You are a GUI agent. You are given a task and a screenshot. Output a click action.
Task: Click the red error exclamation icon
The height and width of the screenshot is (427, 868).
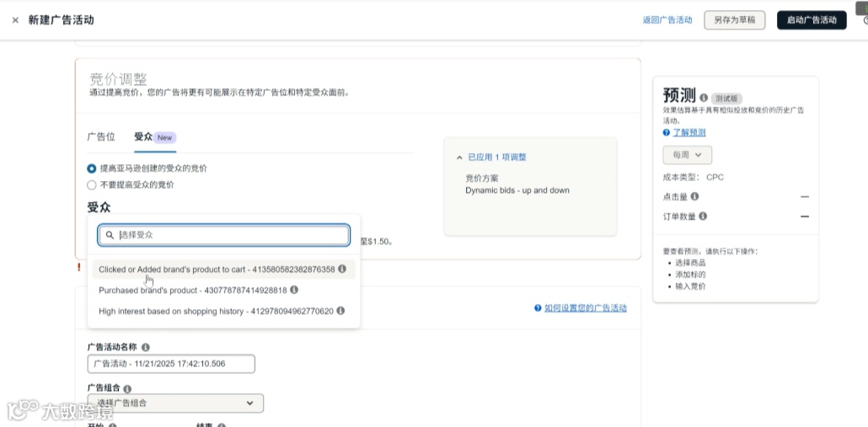pos(79,267)
